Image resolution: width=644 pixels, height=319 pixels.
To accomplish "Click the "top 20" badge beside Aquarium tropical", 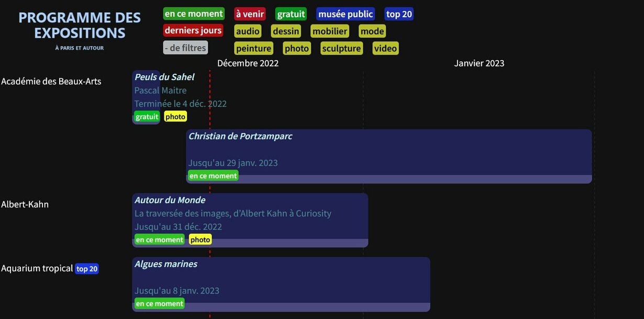I will click(86, 269).
